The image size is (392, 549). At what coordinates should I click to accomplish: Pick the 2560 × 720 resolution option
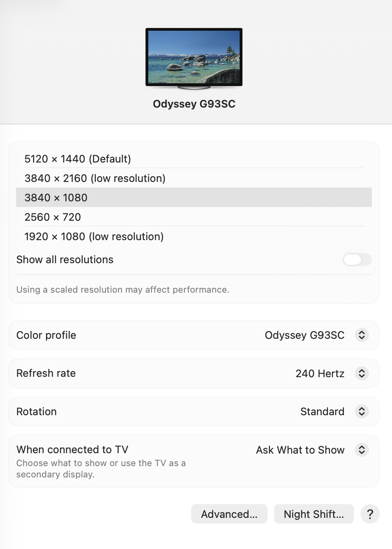pos(194,217)
